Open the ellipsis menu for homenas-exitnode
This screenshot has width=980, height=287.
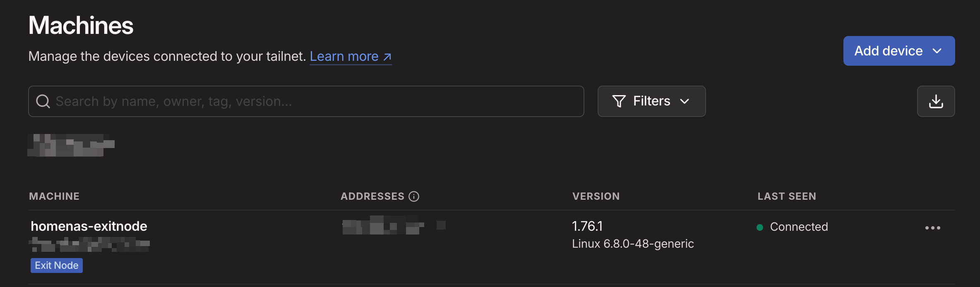pyautogui.click(x=932, y=227)
